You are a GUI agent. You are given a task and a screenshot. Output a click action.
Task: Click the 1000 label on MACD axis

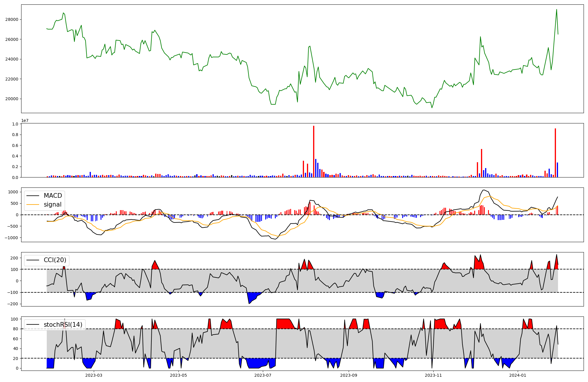tap(13, 192)
